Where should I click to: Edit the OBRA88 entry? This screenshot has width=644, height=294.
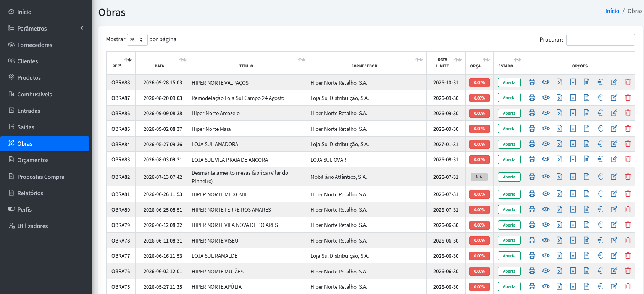(614, 82)
